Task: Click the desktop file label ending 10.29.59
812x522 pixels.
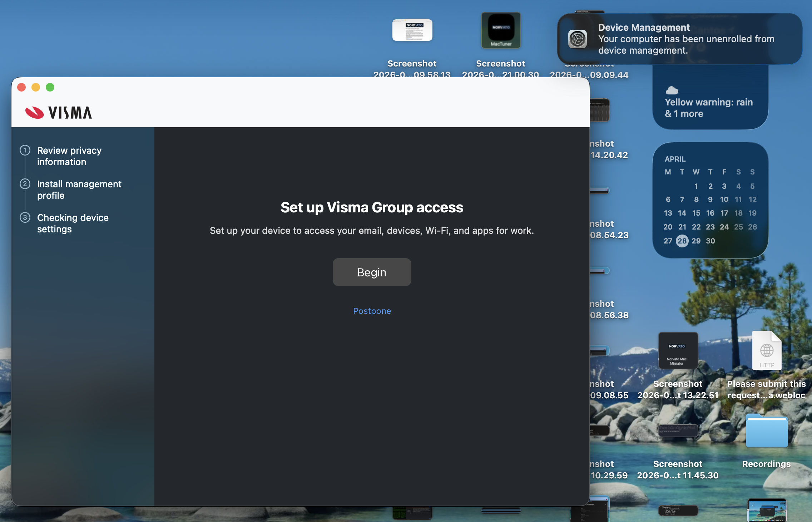Action: (x=609, y=470)
